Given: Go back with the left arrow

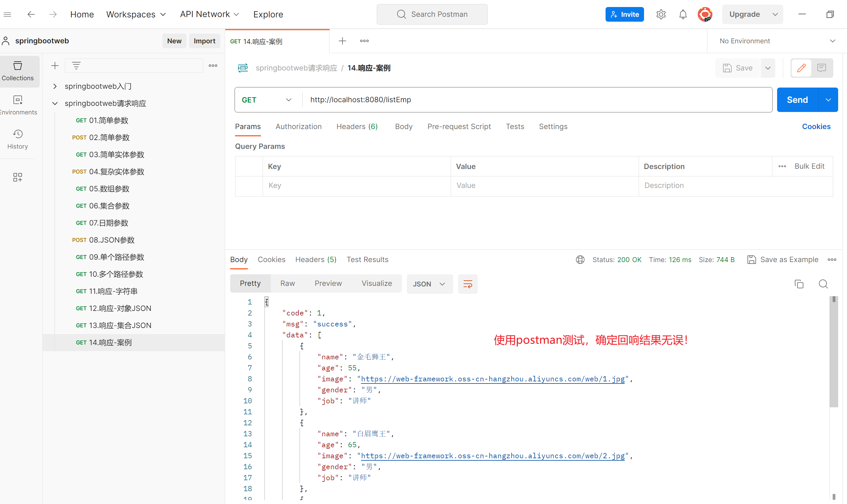Looking at the screenshot, I should pyautogui.click(x=31, y=14).
